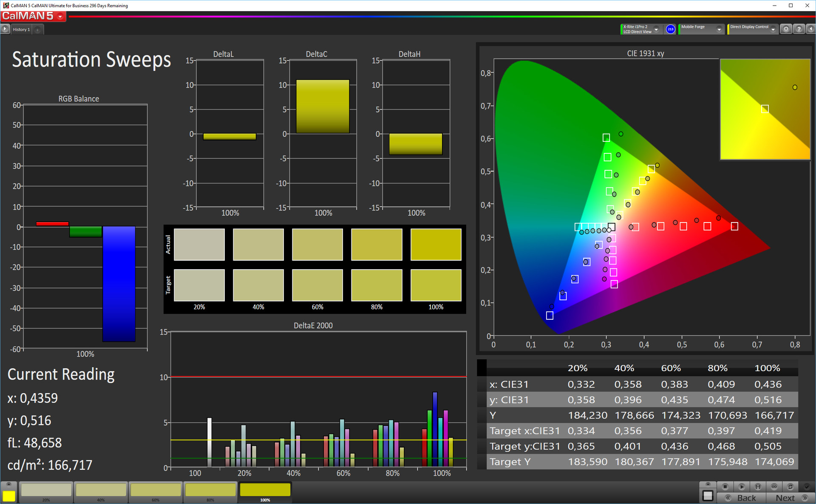Click the stop measurement button
The height and width of the screenshot is (504, 816).
click(x=725, y=487)
